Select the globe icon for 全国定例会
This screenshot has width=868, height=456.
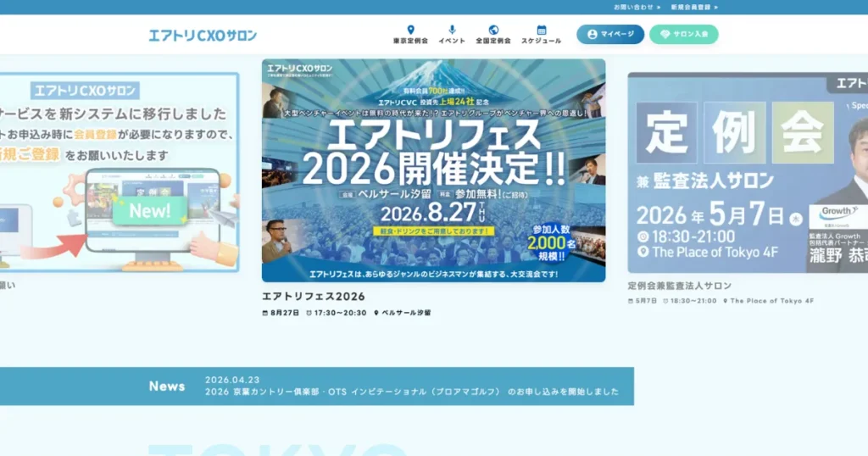click(493, 30)
